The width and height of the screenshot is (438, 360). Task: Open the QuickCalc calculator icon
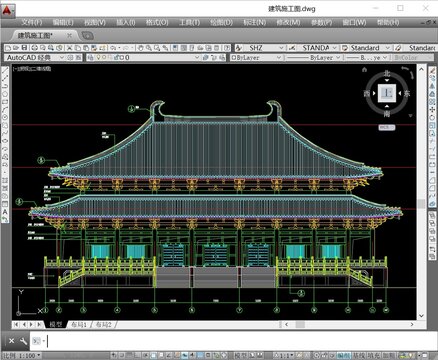[x=217, y=48]
